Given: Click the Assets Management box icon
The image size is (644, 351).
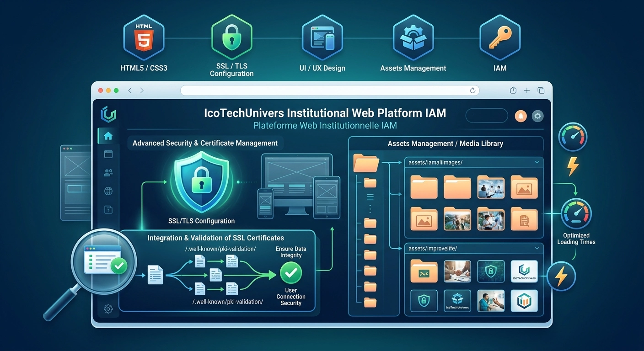Looking at the screenshot, I should [413, 37].
